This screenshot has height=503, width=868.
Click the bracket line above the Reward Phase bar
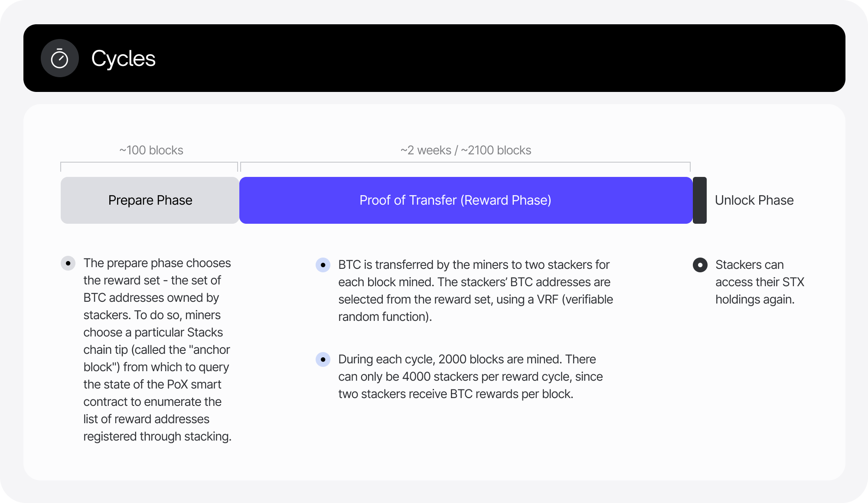(x=465, y=163)
